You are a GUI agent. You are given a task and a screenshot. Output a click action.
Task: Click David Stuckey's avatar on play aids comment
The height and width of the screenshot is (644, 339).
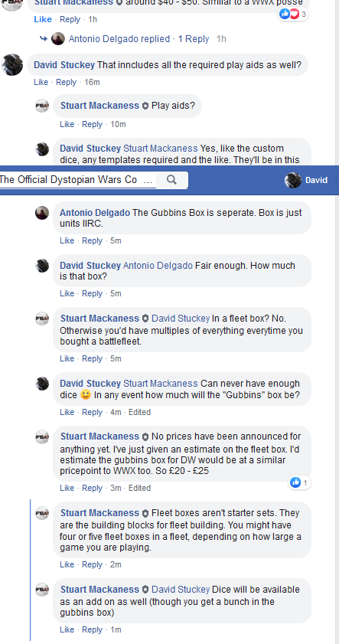[11, 64]
